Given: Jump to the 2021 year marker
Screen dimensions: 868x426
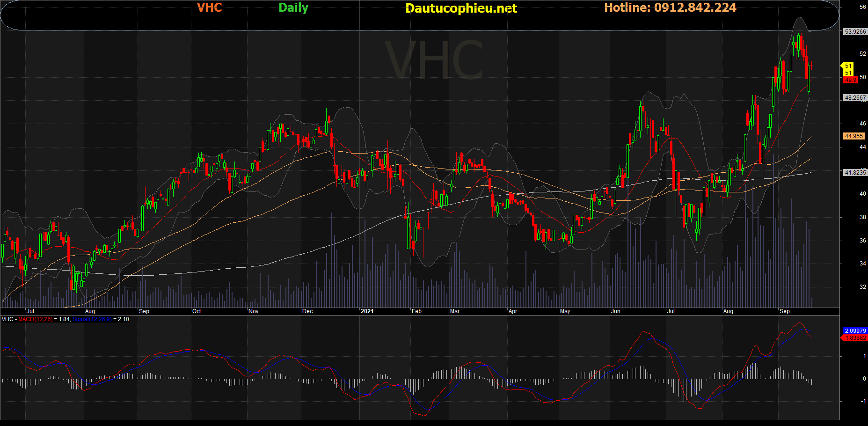Looking at the screenshot, I should [x=367, y=311].
